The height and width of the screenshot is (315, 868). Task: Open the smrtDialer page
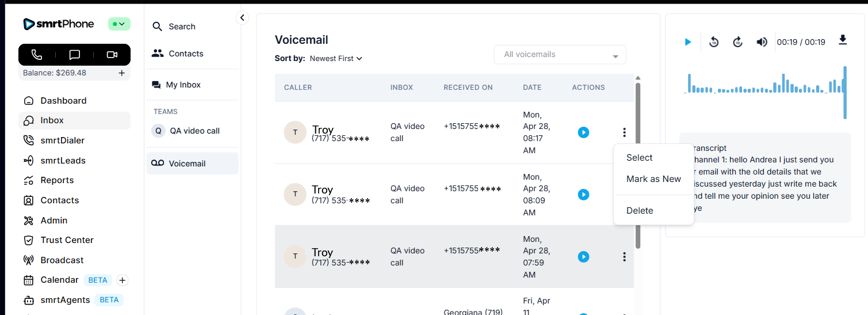click(62, 141)
